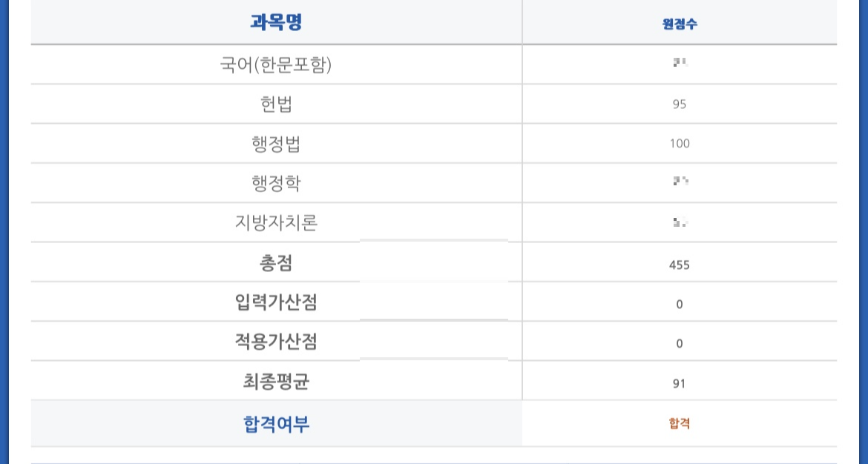
Task: Click the blurred score for 국어(한문포함)
Action: [x=680, y=64]
